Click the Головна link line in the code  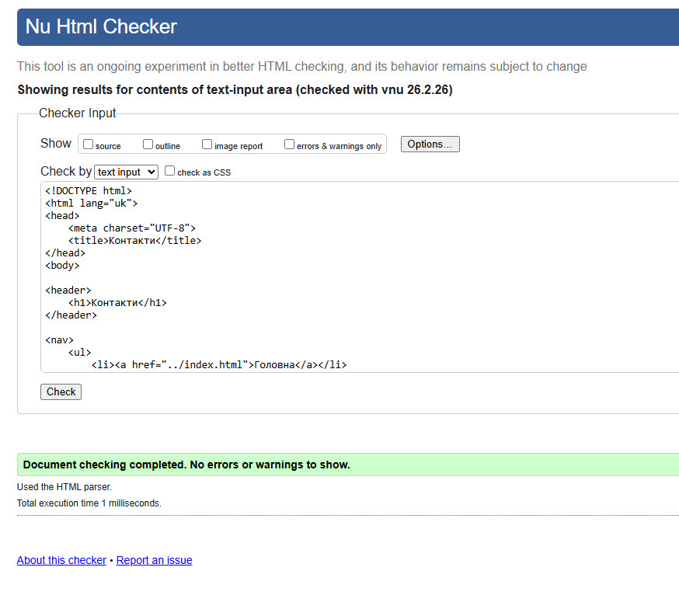(218, 365)
